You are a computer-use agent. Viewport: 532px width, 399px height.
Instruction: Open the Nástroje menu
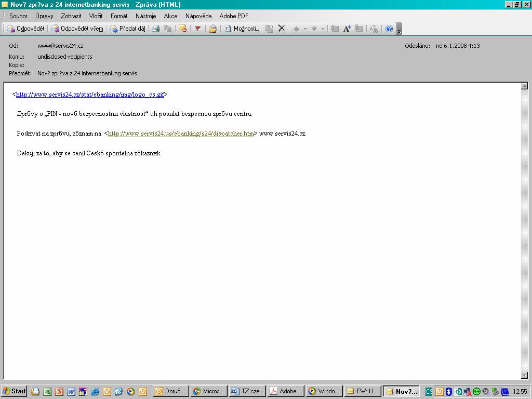(145, 16)
